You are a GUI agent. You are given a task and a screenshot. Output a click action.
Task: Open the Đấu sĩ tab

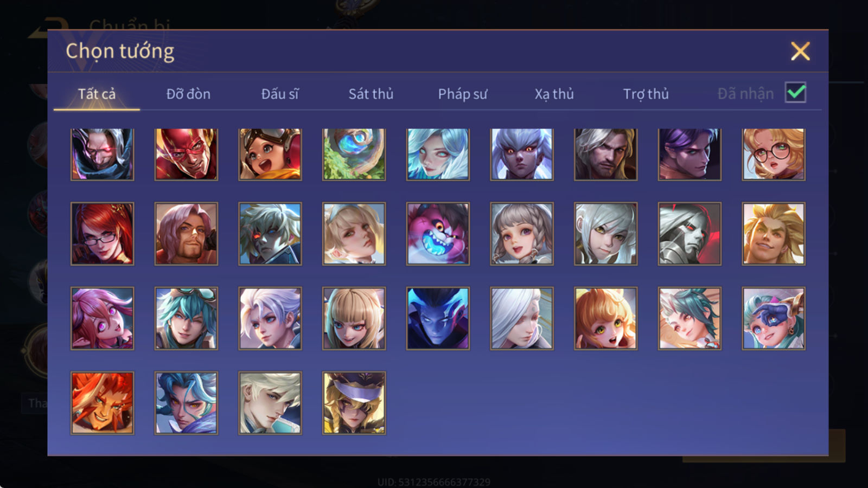(x=280, y=94)
